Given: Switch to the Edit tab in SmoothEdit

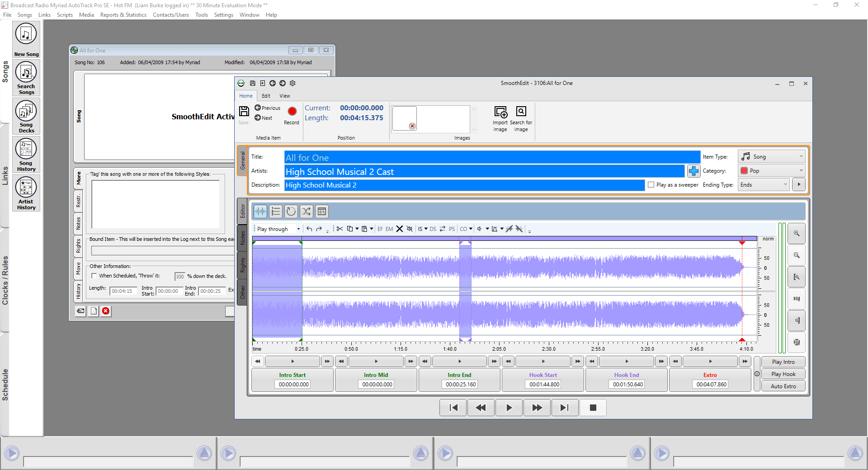Looking at the screenshot, I should [x=266, y=95].
